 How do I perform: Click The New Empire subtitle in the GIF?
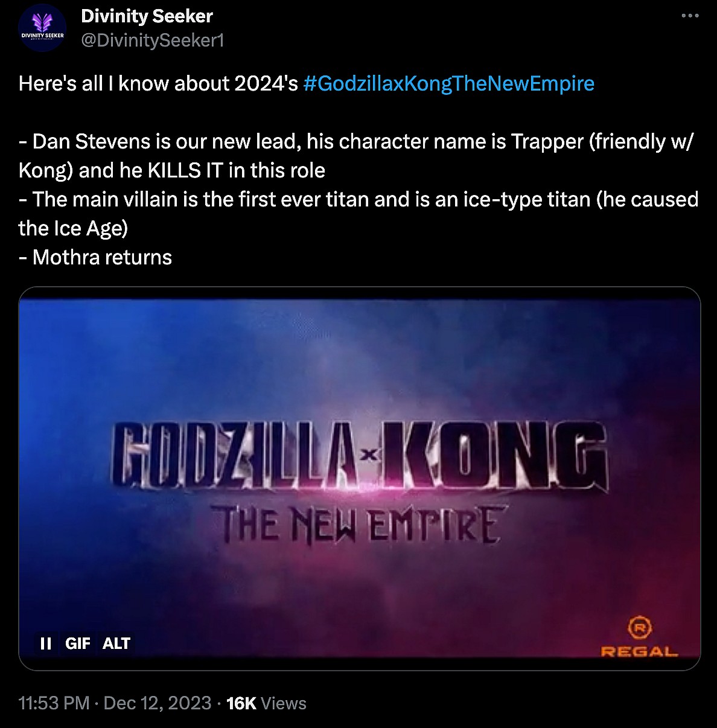click(x=360, y=524)
